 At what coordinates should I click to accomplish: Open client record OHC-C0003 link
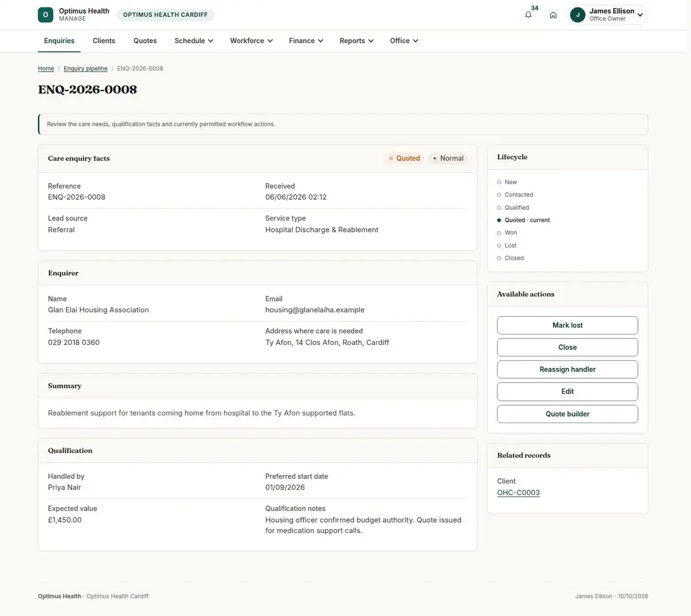pyautogui.click(x=518, y=493)
